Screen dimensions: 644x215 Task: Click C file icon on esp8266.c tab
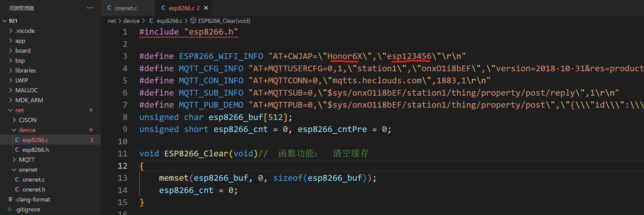coord(163,8)
